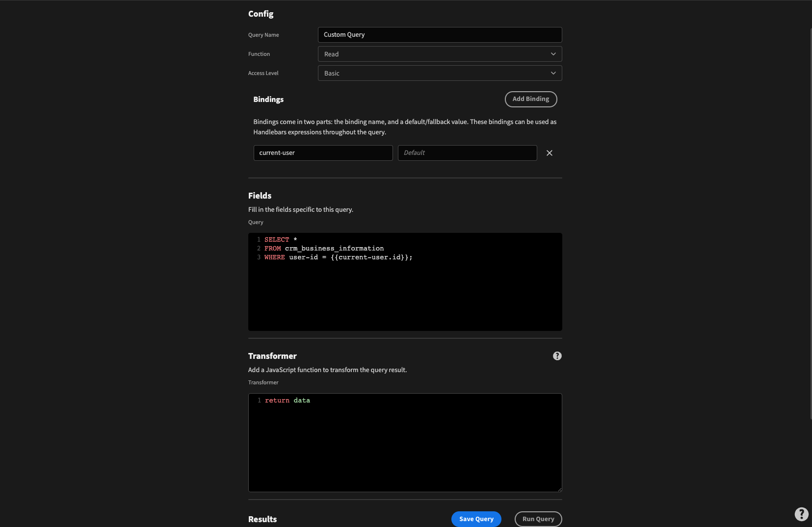812x527 pixels.
Task: Place cursor on the WHERE clause line
Action: coord(339,257)
